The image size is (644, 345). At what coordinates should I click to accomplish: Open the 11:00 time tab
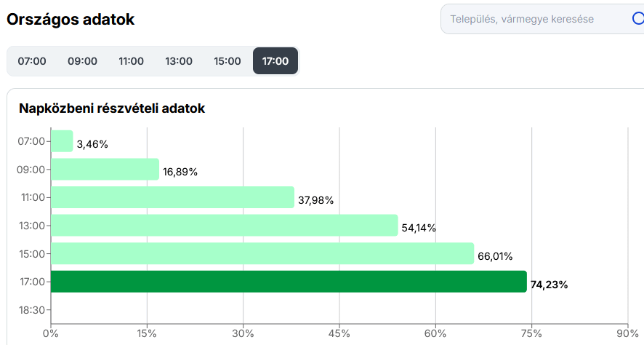click(x=131, y=61)
